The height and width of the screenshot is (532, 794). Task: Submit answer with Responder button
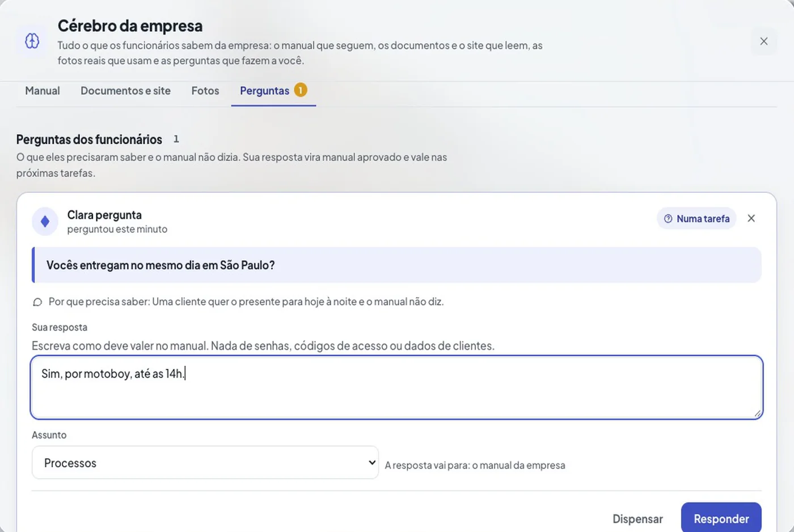click(x=721, y=518)
